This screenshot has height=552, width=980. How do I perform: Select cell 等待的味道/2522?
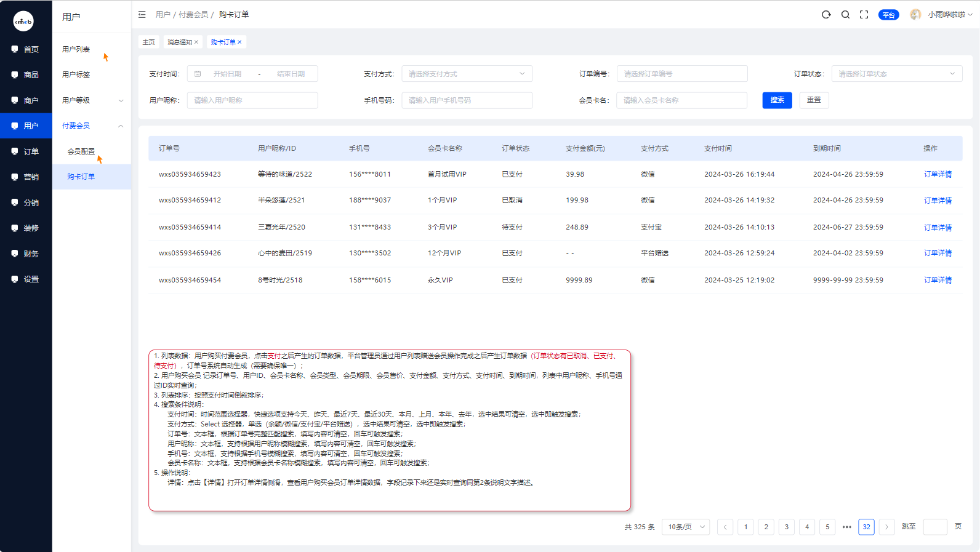pos(285,174)
